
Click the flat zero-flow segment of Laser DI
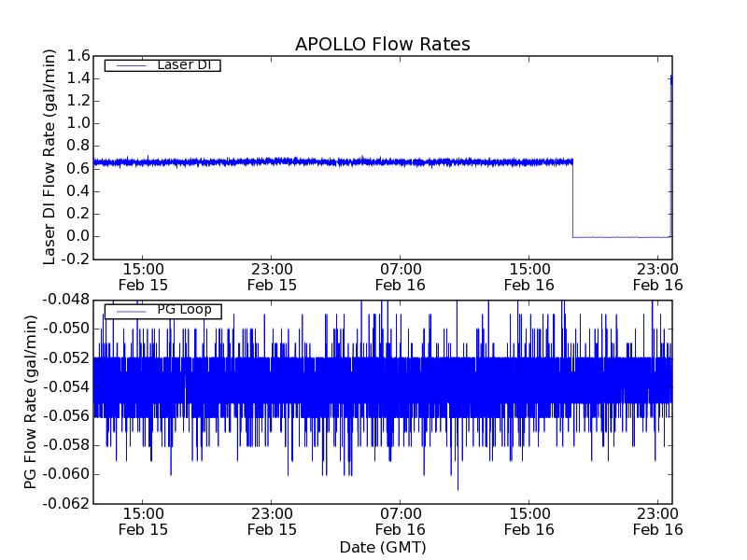tap(621, 237)
